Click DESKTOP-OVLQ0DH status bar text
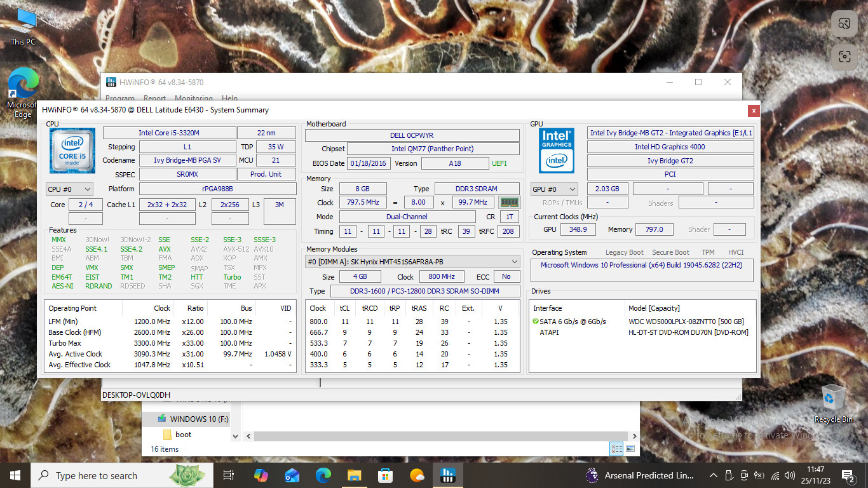The height and width of the screenshot is (488, 868). [136, 395]
